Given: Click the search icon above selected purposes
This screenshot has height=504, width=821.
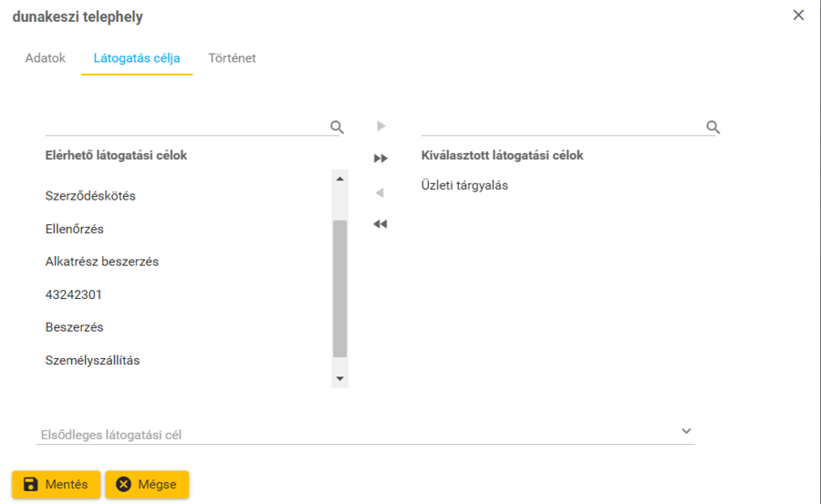Looking at the screenshot, I should pos(713,127).
